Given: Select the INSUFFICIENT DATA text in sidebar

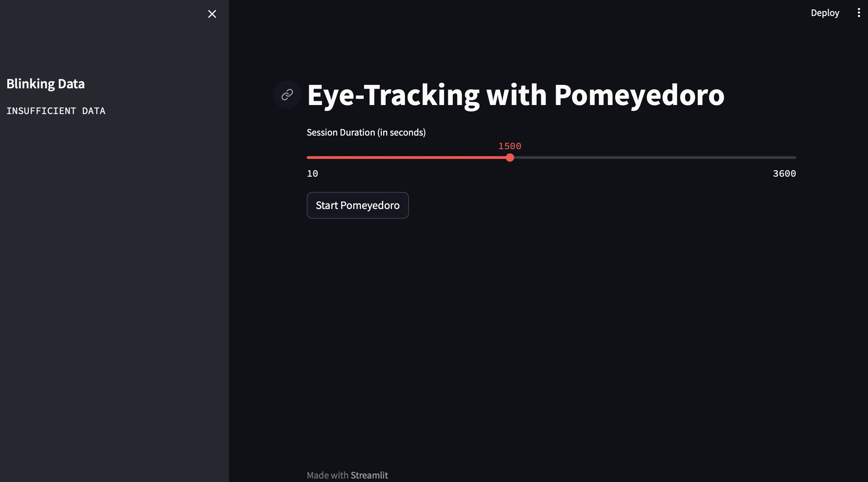Looking at the screenshot, I should [x=56, y=111].
